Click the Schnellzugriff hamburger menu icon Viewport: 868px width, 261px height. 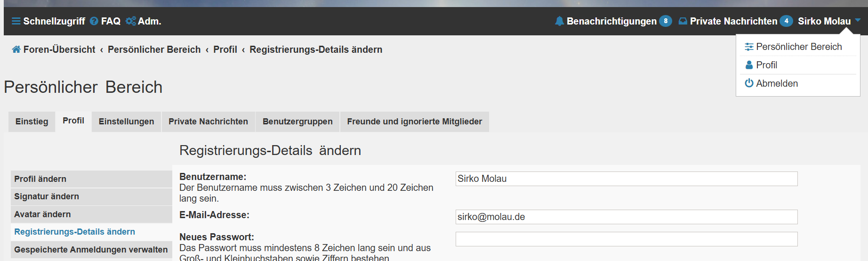(16, 21)
